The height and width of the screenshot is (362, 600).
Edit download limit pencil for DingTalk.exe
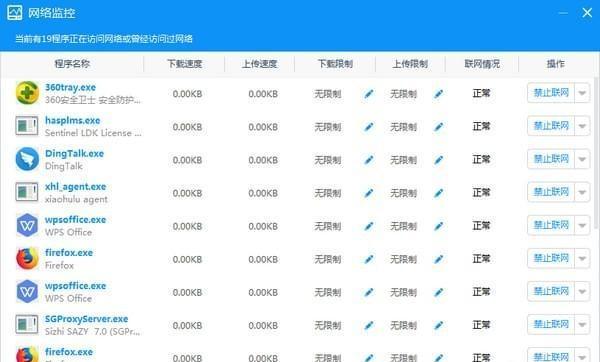coord(369,160)
